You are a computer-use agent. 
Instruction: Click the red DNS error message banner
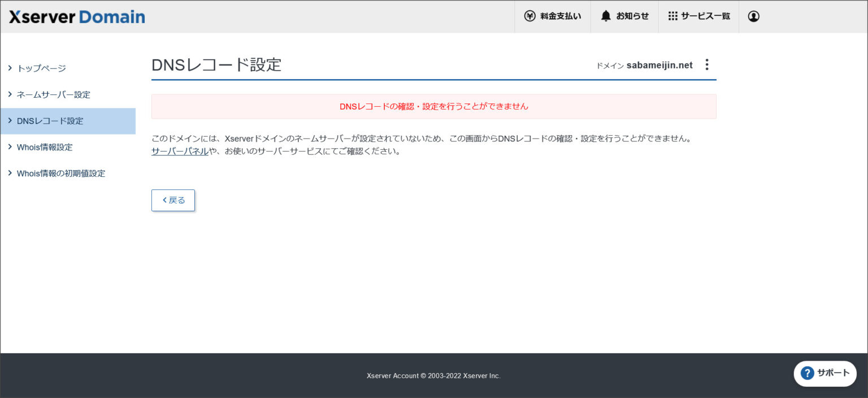(433, 106)
